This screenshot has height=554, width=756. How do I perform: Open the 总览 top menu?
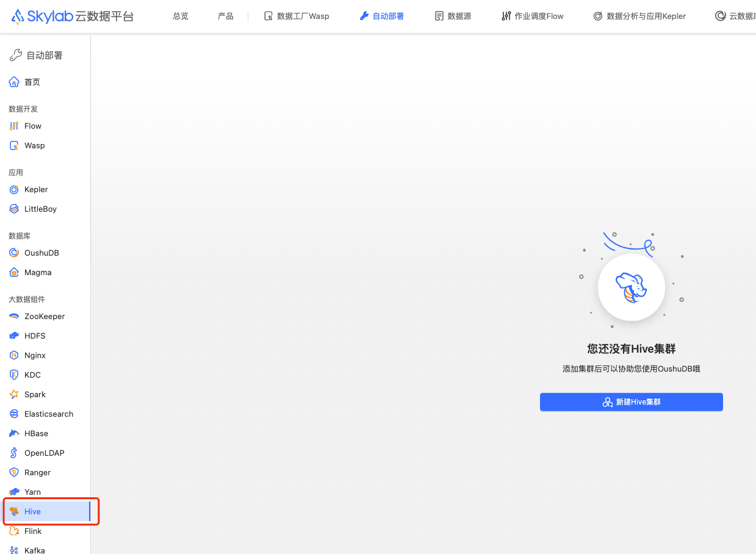pyautogui.click(x=181, y=16)
